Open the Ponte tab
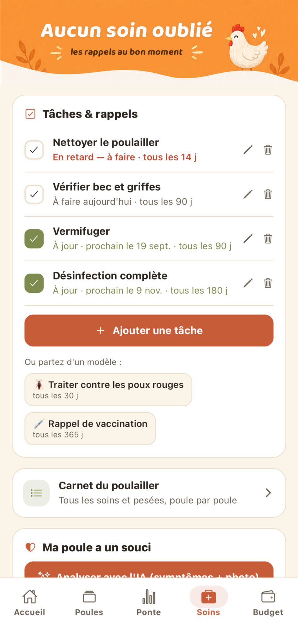Image resolution: width=298 pixels, height=644 pixels. pyautogui.click(x=149, y=602)
